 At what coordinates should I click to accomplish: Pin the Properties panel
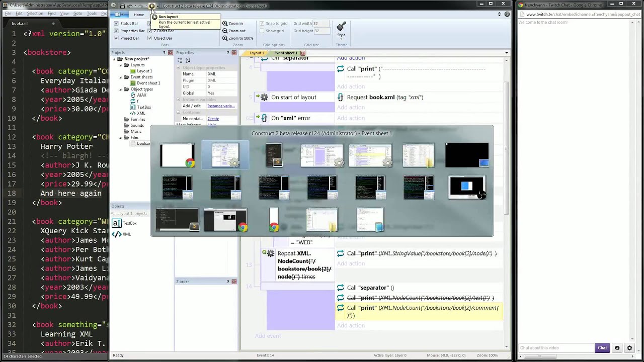228,53
